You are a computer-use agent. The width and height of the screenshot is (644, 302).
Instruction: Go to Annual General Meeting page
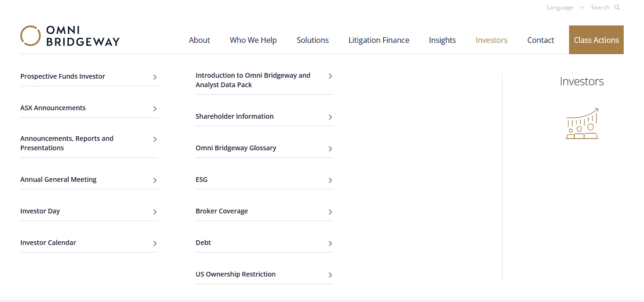58,180
